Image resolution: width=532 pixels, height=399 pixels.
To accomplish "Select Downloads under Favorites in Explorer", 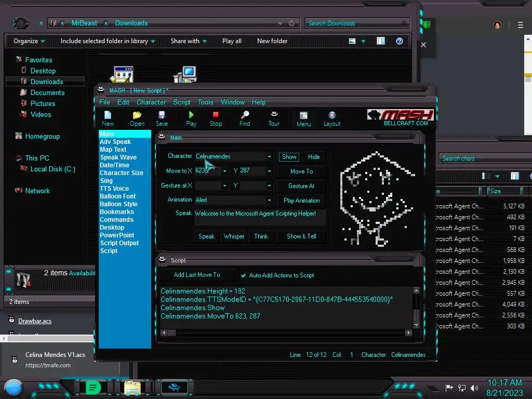I will 45,82.
